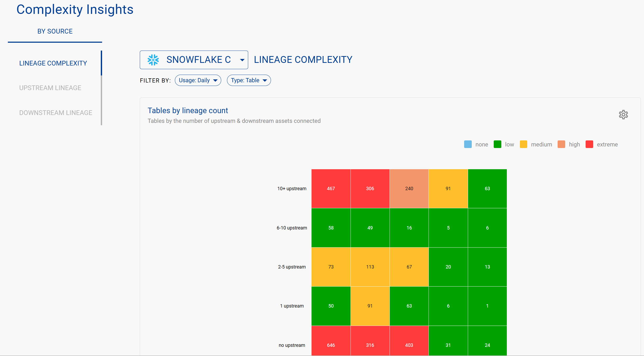Click the Snowflake logo icon
The height and width of the screenshot is (356, 644).
point(153,60)
